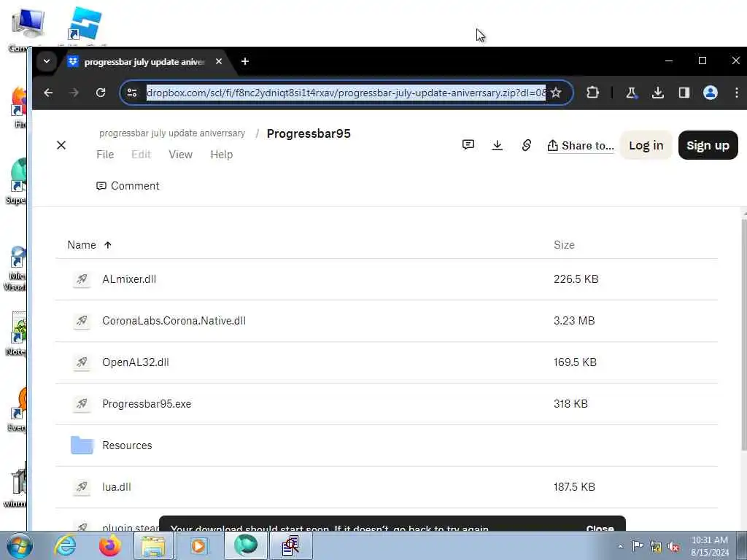Show hidden system tray icons
This screenshot has height=560, width=747.
[x=620, y=547]
